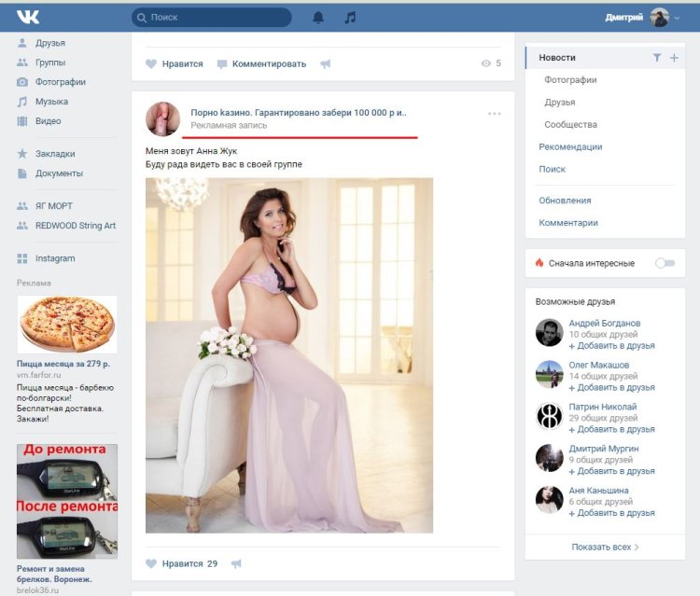Image resolution: width=700 pixels, height=596 pixels.
Task: Open the music note player icon
Action: (x=350, y=18)
